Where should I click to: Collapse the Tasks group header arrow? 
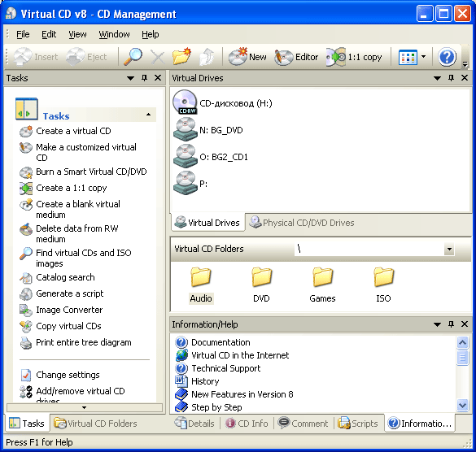click(148, 115)
